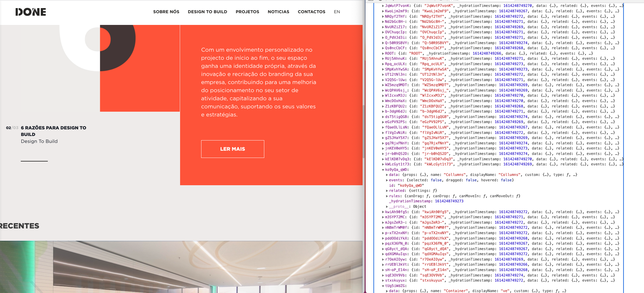Open the CONTACTOS page

[311, 12]
